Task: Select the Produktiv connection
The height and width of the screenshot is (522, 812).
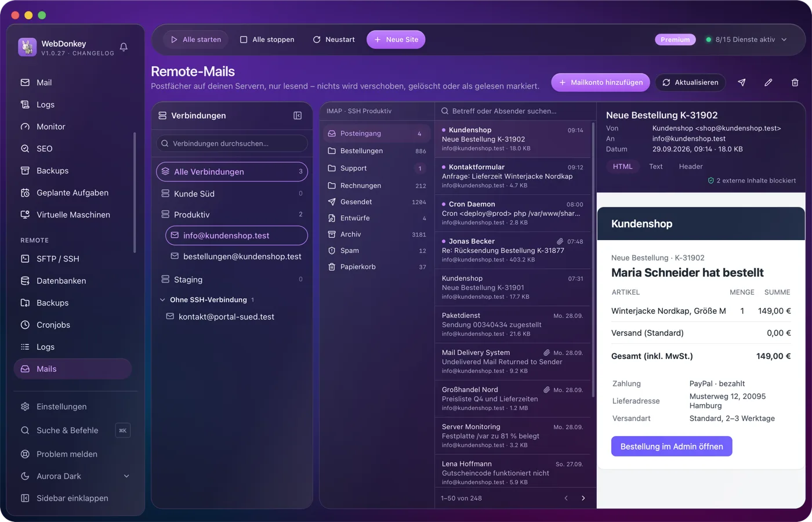Action: [232, 215]
